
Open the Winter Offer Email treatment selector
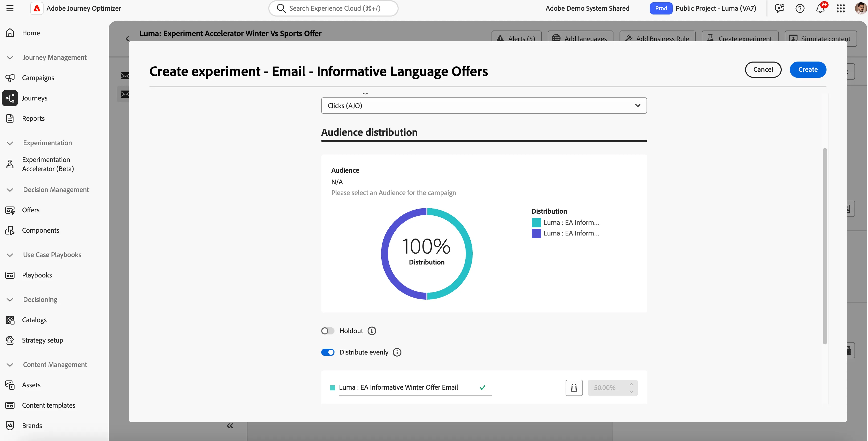point(415,388)
